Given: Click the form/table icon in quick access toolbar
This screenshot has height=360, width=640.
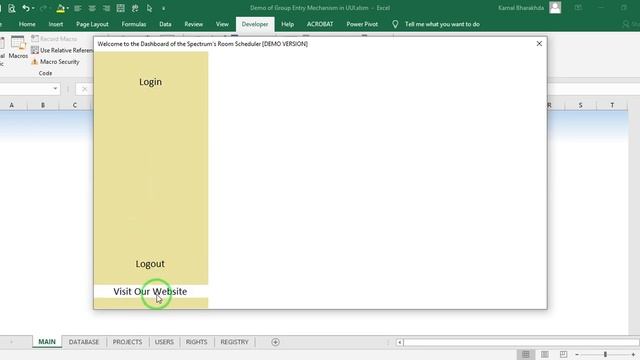Looking at the screenshot, I should pos(120,8).
